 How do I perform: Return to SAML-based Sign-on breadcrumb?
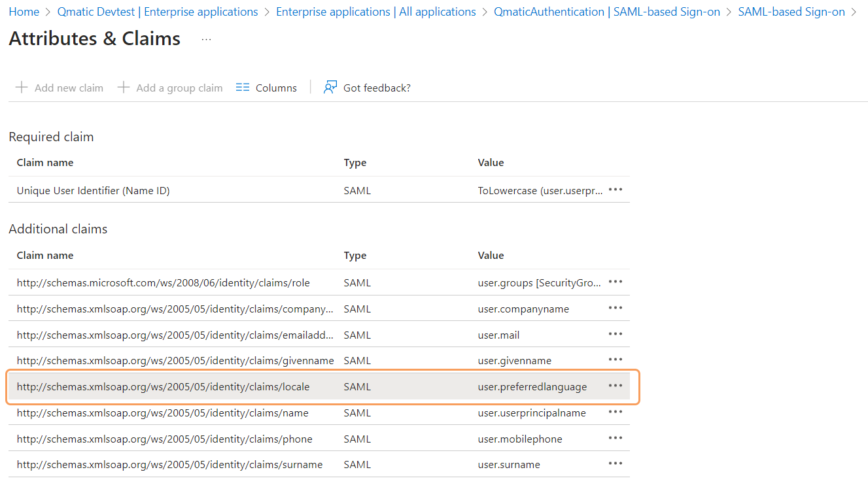791,12
